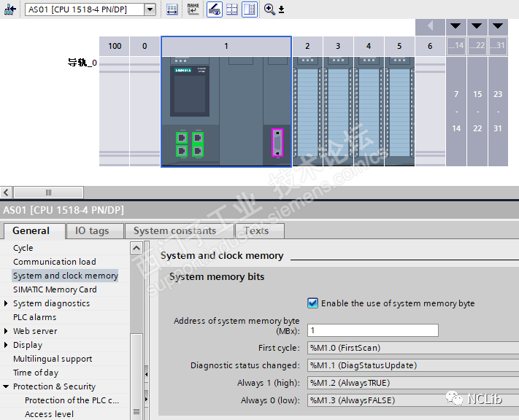Click the NAME module labels icon

(x=193, y=9)
